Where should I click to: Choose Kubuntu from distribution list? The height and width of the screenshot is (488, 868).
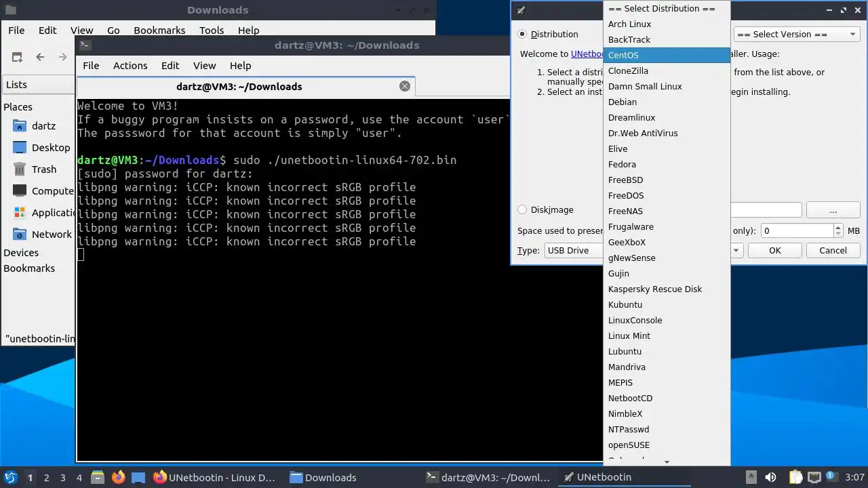[667, 305]
